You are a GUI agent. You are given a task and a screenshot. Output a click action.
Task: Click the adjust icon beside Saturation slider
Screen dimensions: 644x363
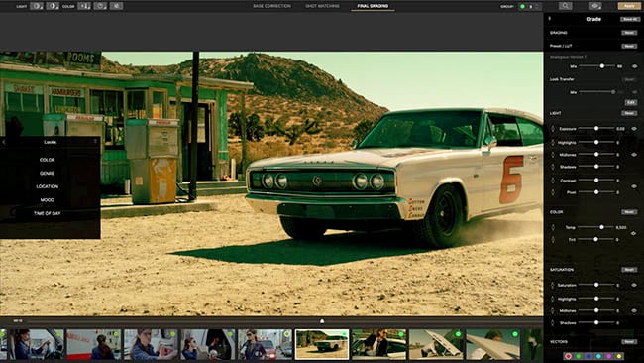553,285
